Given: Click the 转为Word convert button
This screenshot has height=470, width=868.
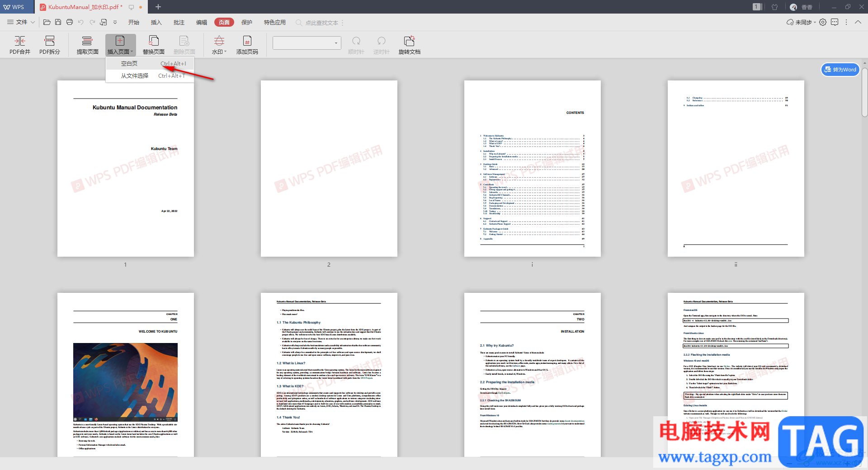Looking at the screenshot, I should tap(840, 70).
